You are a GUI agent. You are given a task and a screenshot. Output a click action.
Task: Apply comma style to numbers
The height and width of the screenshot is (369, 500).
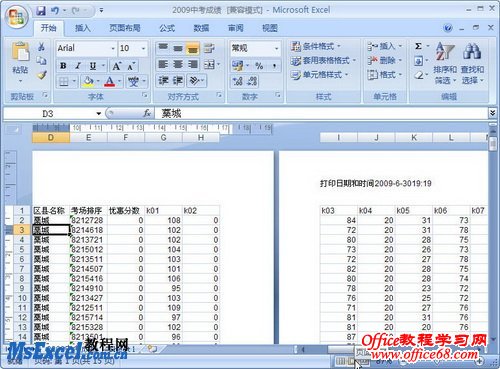tap(274, 66)
